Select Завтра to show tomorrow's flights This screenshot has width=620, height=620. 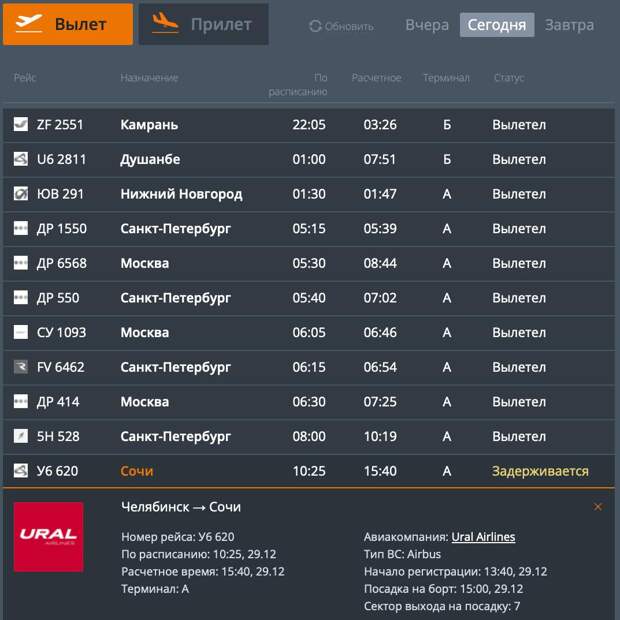point(568,25)
